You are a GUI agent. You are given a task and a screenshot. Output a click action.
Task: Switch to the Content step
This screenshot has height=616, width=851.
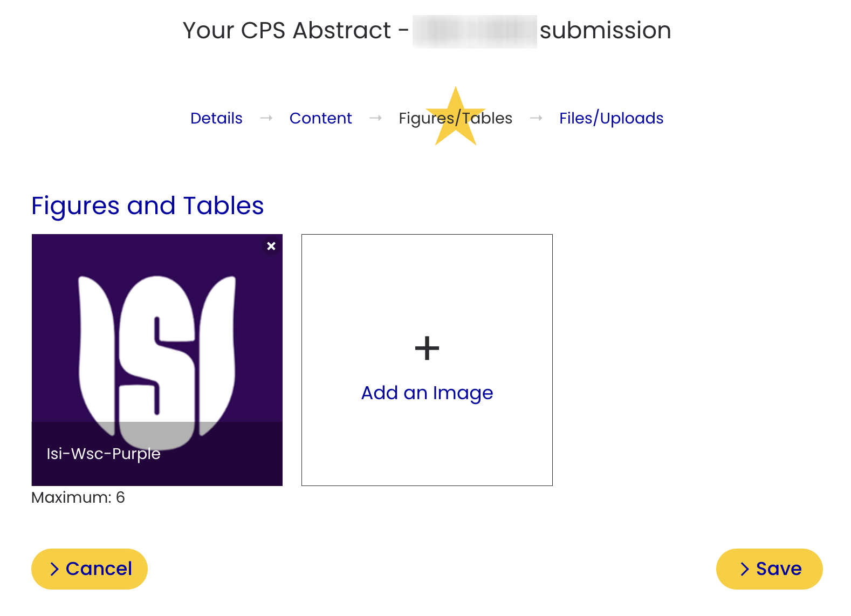[320, 118]
